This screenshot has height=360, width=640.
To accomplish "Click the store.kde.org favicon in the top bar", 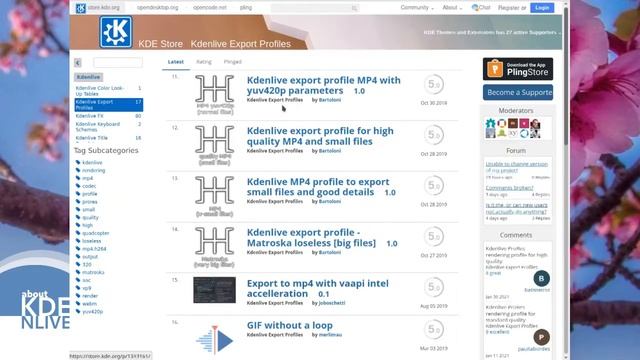I will point(81,8).
